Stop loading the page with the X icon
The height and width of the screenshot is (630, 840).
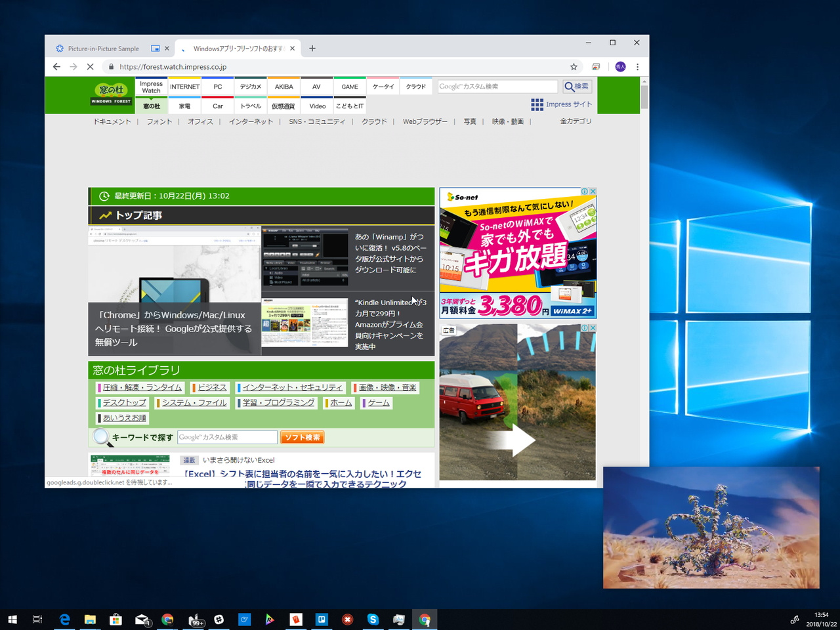(x=90, y=66)
